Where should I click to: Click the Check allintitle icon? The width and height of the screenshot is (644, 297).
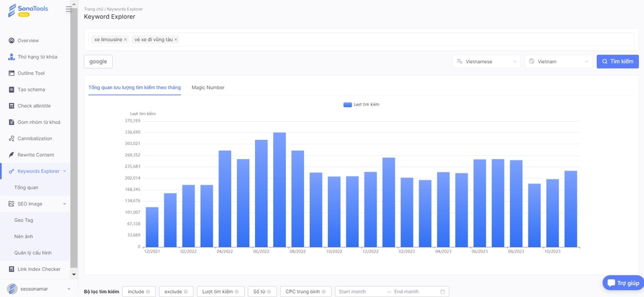click(x=12, y=106)
